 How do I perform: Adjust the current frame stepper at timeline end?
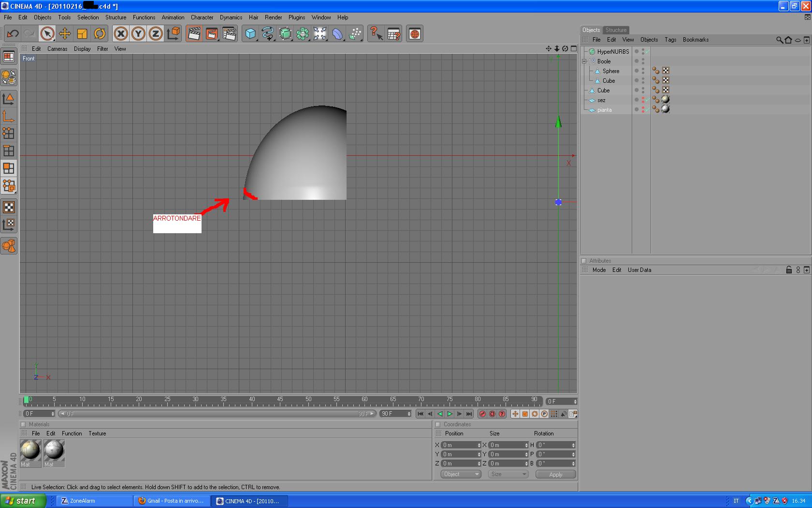tap(575, 401)
